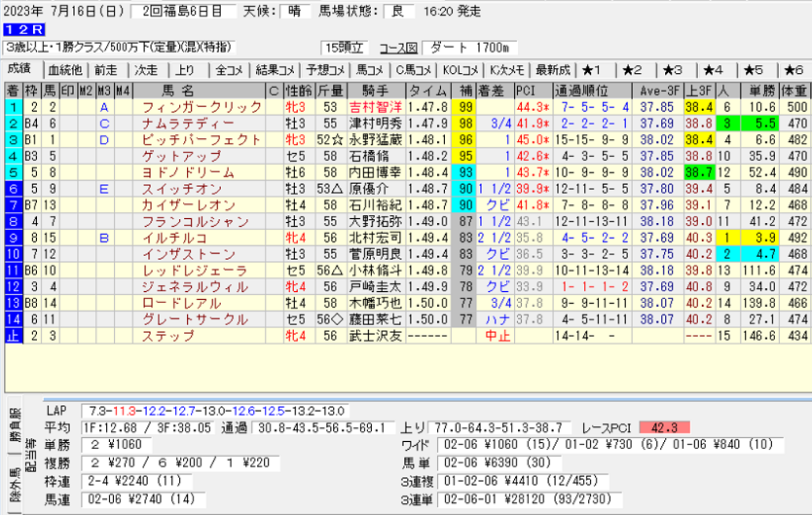The width and height of the screenshot is (812, 515).
Task: Click mark A in フィンガークリック's row
Action: pos(104,107)
